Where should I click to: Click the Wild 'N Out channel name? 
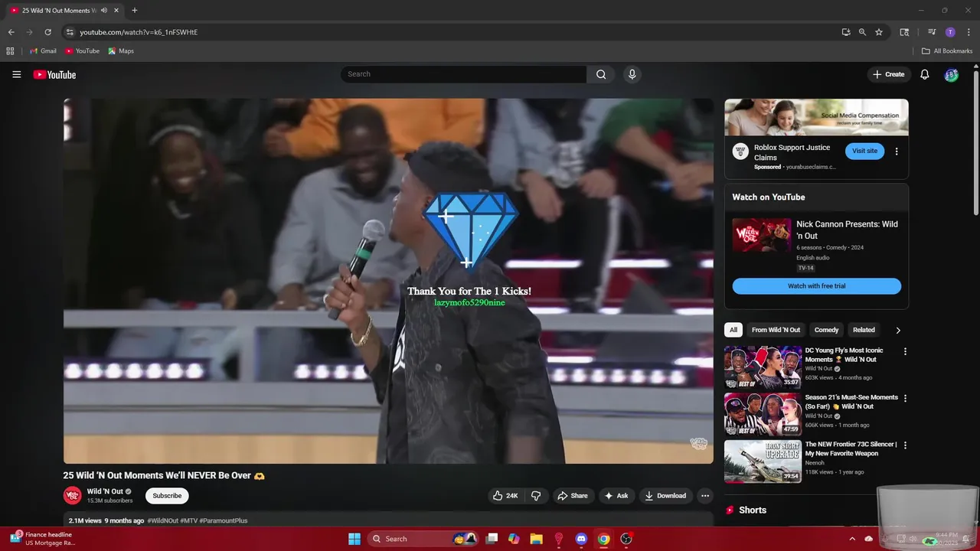(105, 491)
